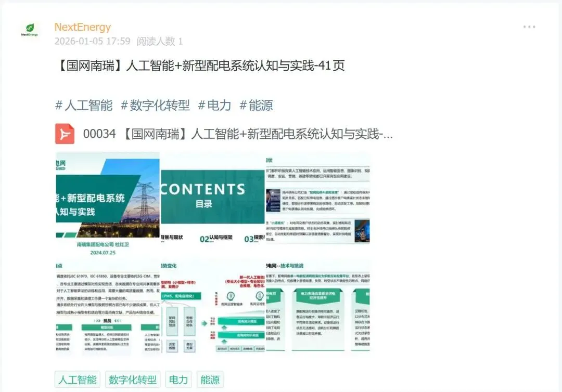Click the red PDF file icon

[x=65, y=134]
